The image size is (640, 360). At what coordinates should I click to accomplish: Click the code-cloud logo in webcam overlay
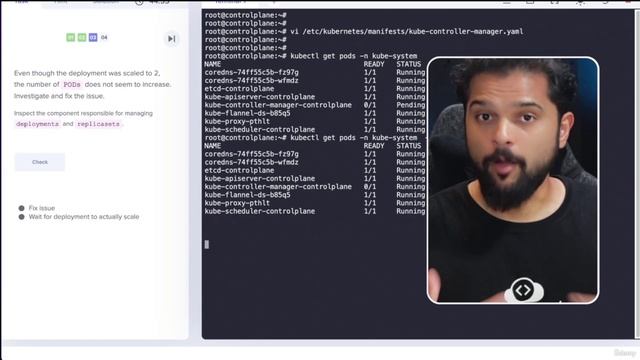pyautogui.click(x=524, y=290)
